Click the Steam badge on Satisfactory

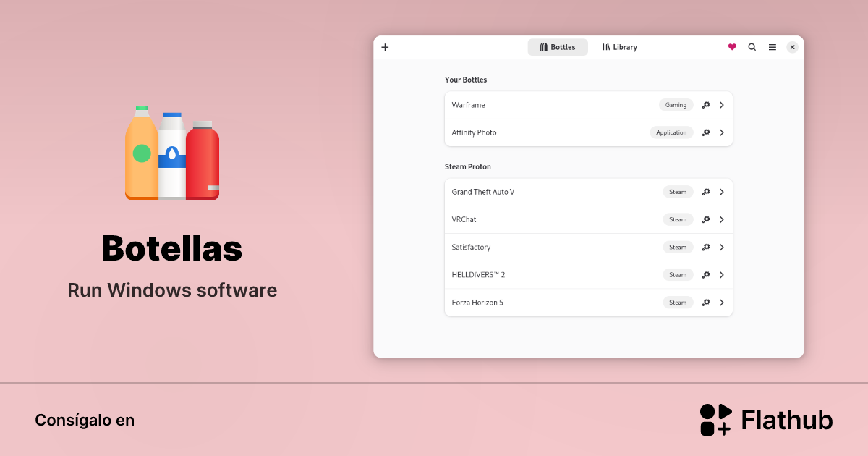pos(678,247)
